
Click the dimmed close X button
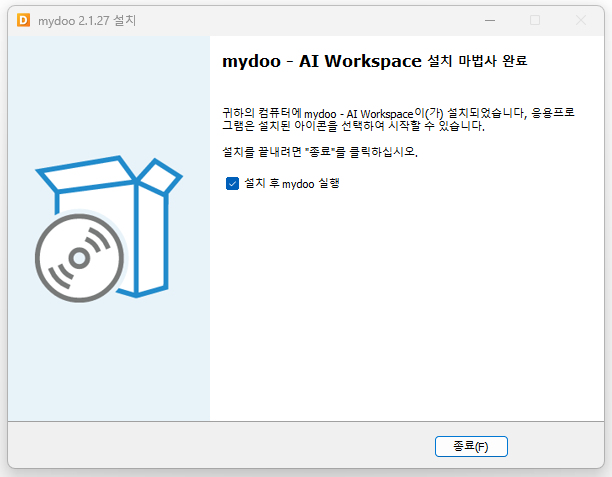pyautogui.click(x=581, y=20)
